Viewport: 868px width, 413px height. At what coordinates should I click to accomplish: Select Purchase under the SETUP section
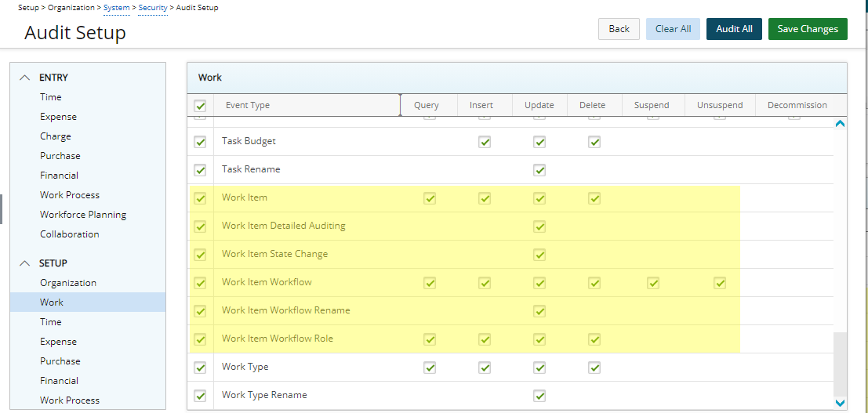pos(60,361)
